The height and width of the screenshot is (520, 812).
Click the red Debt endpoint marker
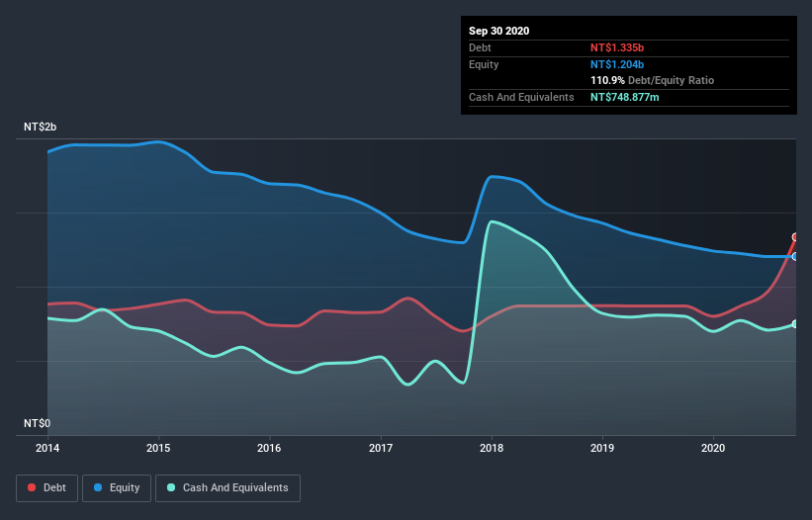(795, 237)
